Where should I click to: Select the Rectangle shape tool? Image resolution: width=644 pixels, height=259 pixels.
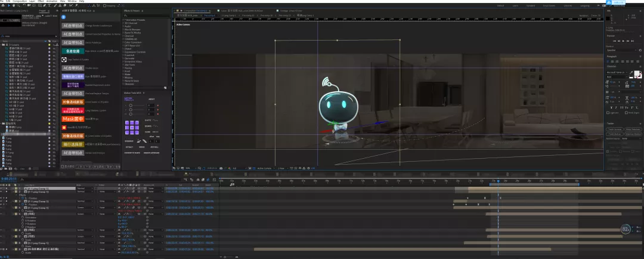point(40,6)
